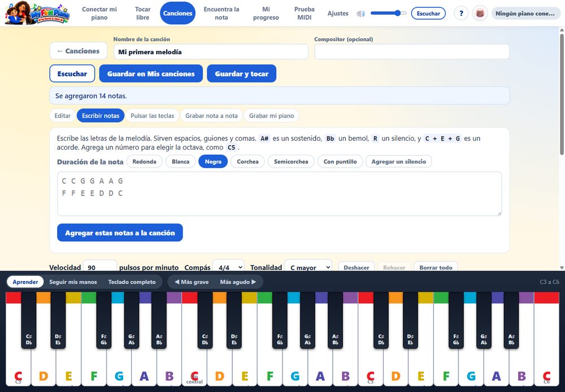565x392 pixels.
Task: Click the Escuchar button in top header
Action: click(428, 14)
